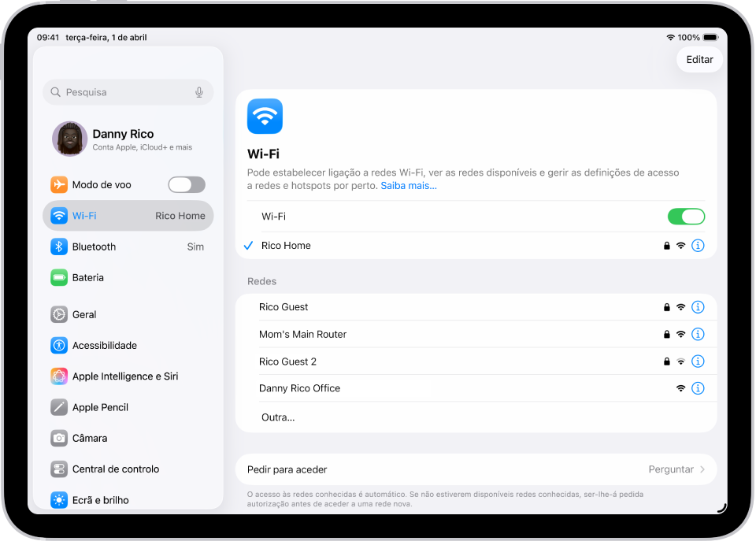
Task: Open Câmara settings
Action: pyautogui.click(x=128, y=439)
